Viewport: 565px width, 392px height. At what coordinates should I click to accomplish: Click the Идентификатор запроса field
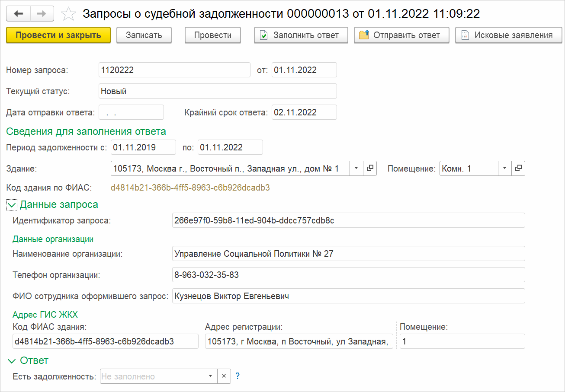click(348, 220)
